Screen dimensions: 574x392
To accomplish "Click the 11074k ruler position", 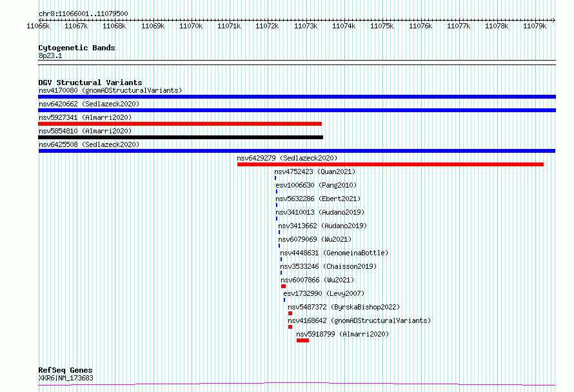I will coord(344,26).
